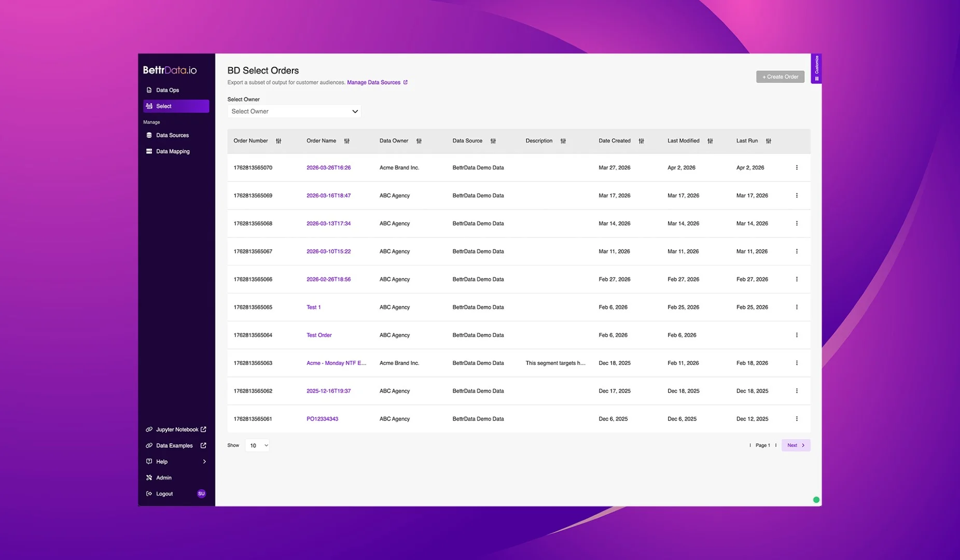Click the filter icon beside Order Number
Viewport: 960px width, 560px height.
point(279,141)
